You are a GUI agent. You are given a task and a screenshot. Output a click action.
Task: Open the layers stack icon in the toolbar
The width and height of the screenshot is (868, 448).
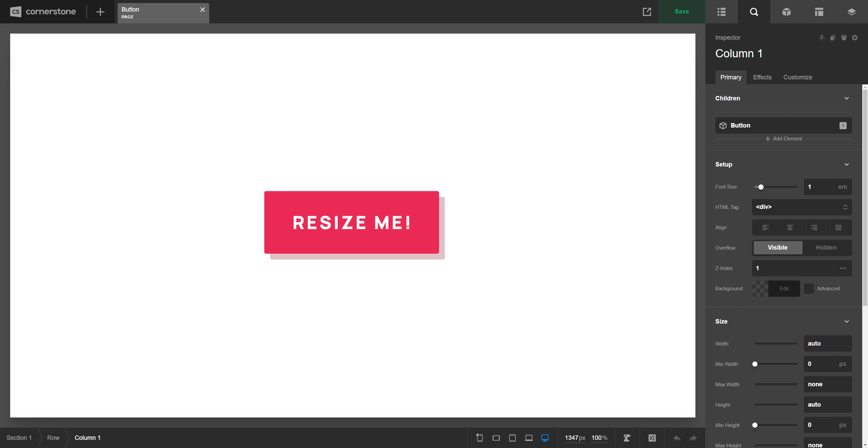[851, 12]
